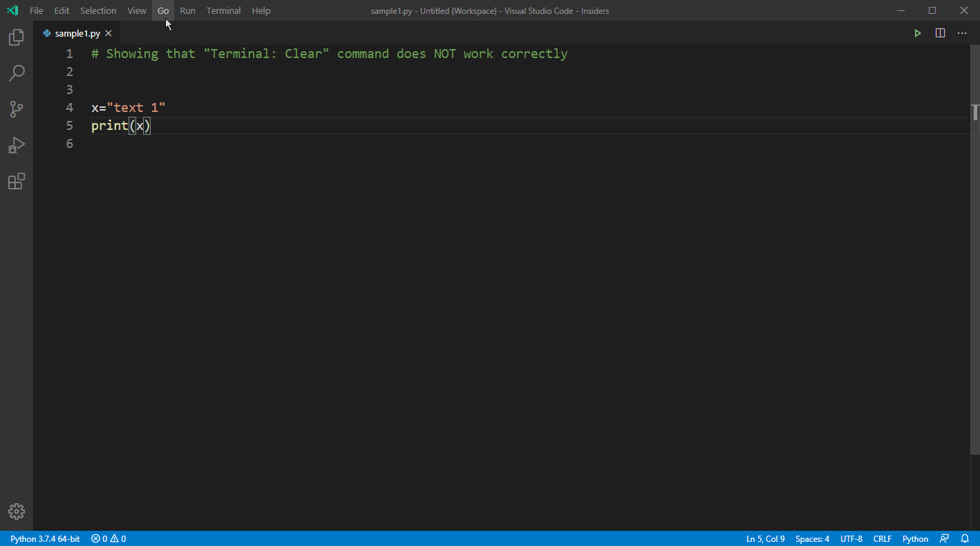The height and width of the screenshot is (546, 980).
Task: Open the Selection menu
Action: click(98, 10)
